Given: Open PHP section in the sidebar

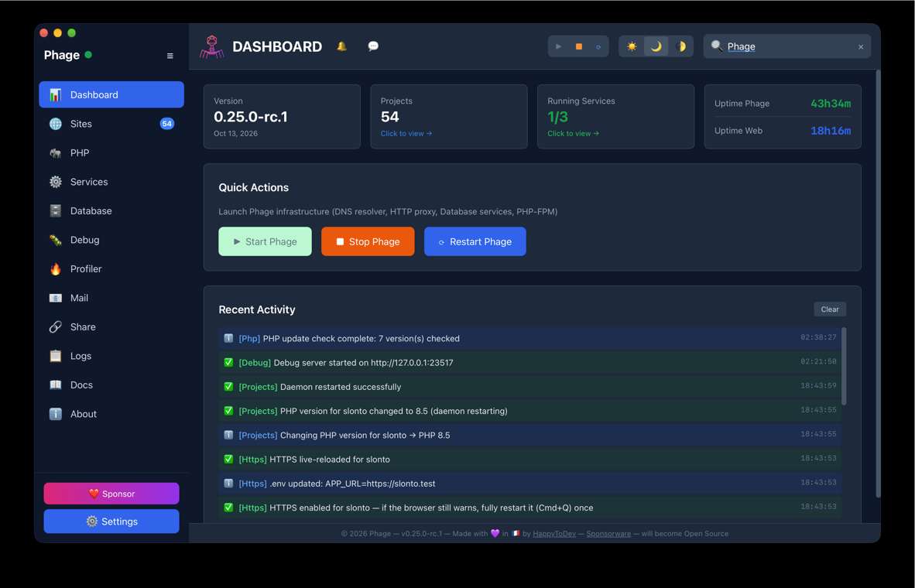Looking at the screenshot, I should tap(111, 153).
